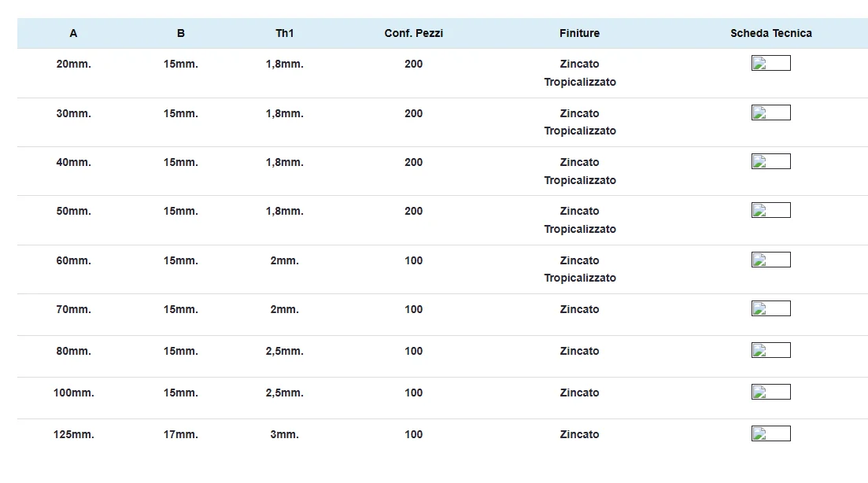The image size is (868, 483).
Task: Open technical sheet icon for 20mm row
Action: click(x=770, y=64)
